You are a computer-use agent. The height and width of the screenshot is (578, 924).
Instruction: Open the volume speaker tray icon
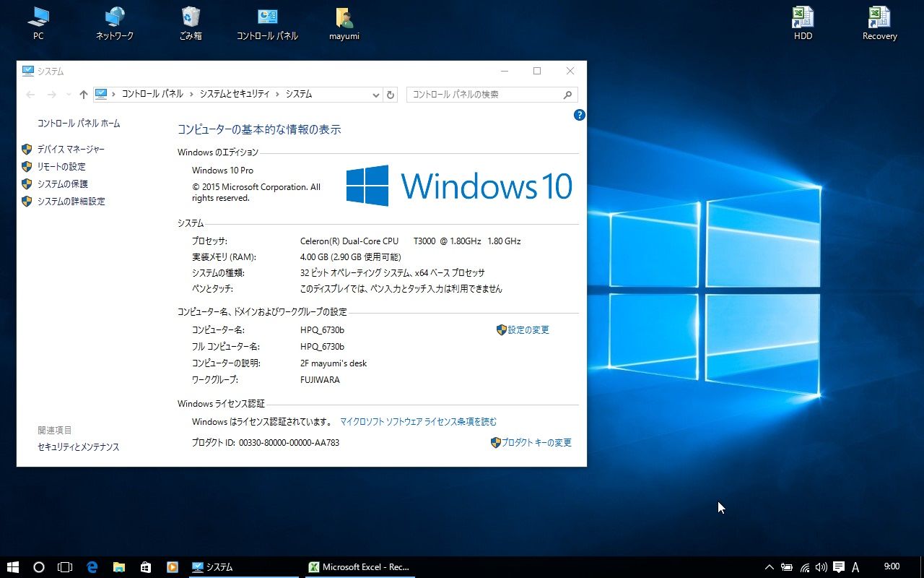821,567
